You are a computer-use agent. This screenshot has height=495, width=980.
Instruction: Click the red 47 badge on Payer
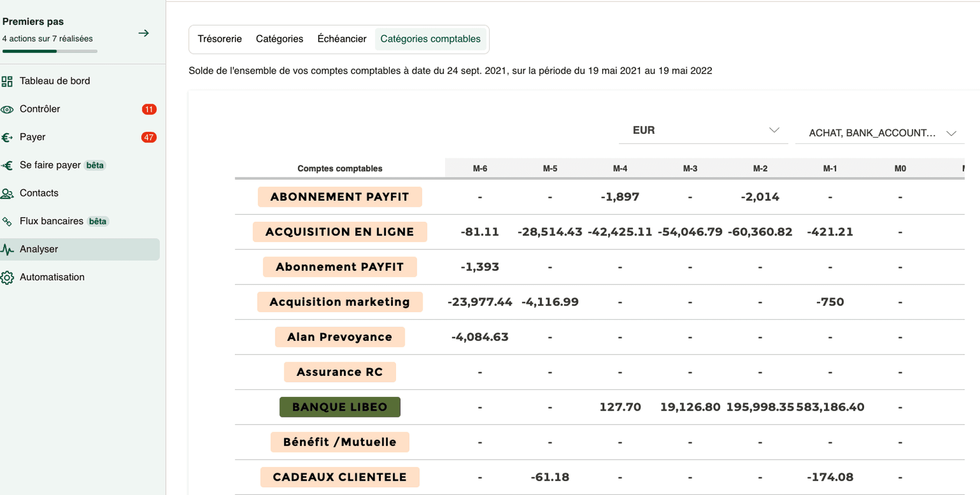point(149,137)
